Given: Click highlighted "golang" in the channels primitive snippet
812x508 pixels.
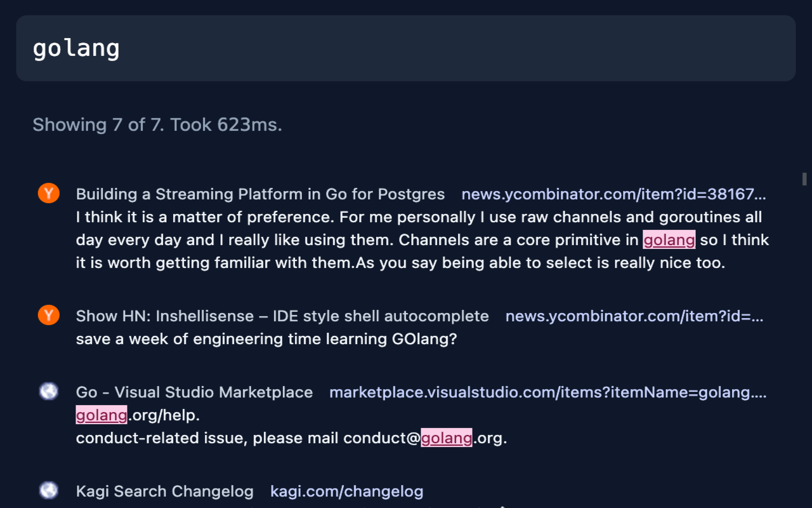Looking at the screenshot, I should pyautogui.click(x=669, y=239).
